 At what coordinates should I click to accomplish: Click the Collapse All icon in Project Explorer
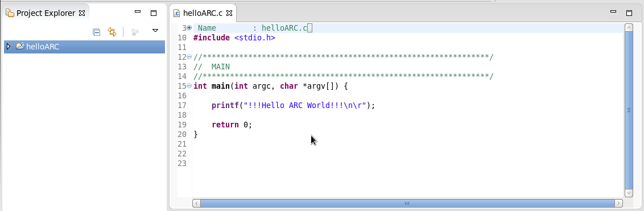[x=97, y=32]
